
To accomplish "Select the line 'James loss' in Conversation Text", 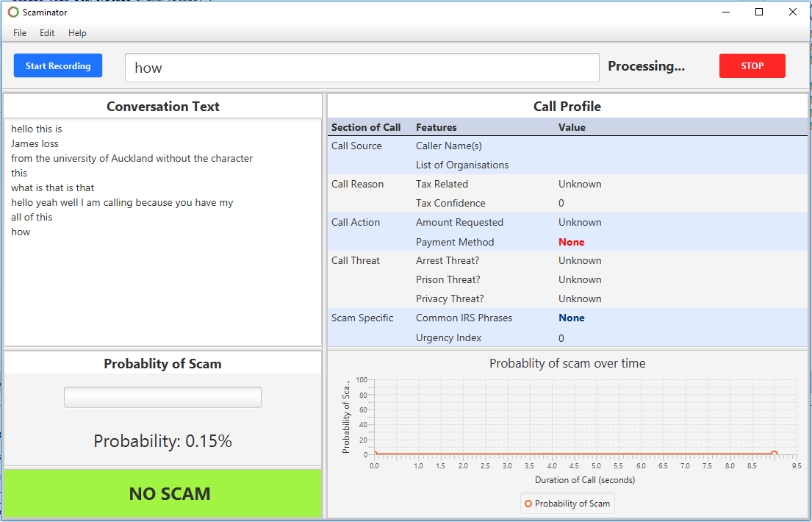I will pyautogui.click(x=33, y=143).
